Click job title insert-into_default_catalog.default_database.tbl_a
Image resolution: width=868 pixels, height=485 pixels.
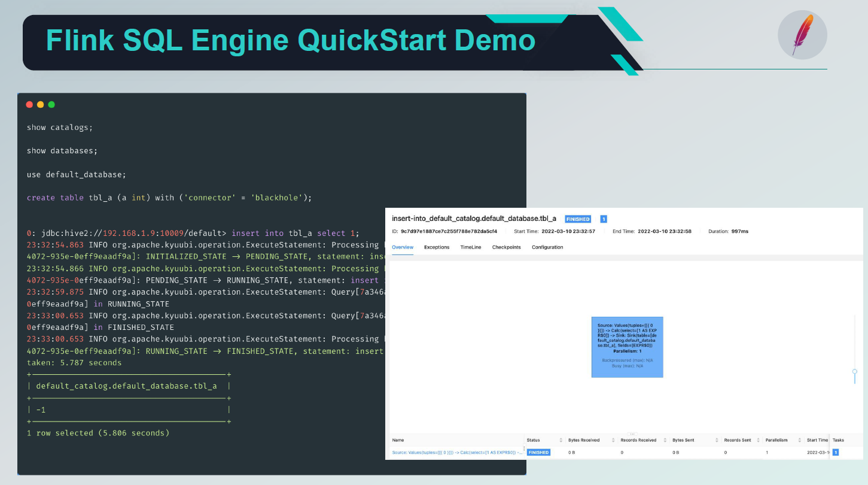tap(474, 219)
